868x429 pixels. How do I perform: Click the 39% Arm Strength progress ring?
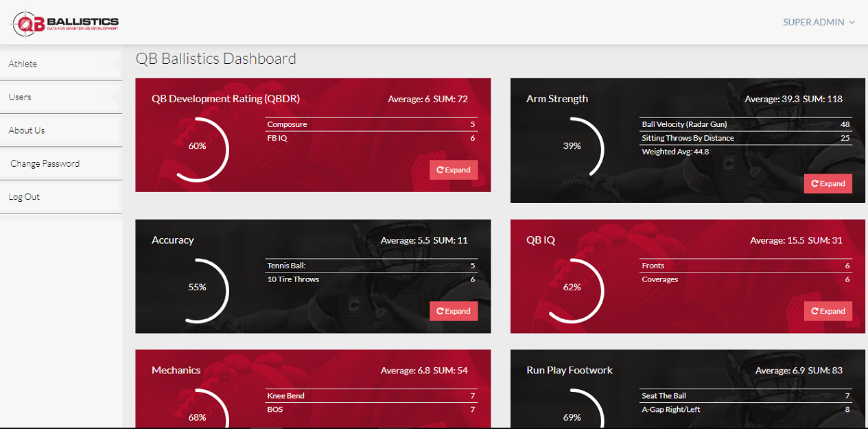[572, 146]
